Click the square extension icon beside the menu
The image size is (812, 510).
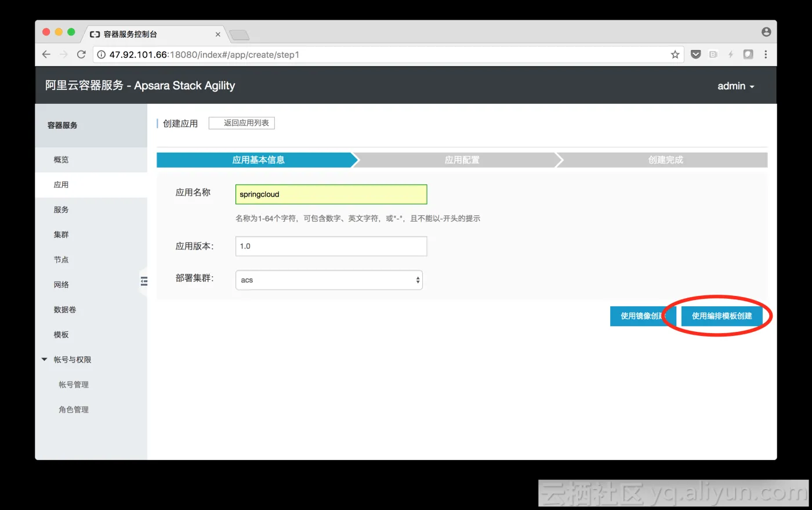coord(748,55)
